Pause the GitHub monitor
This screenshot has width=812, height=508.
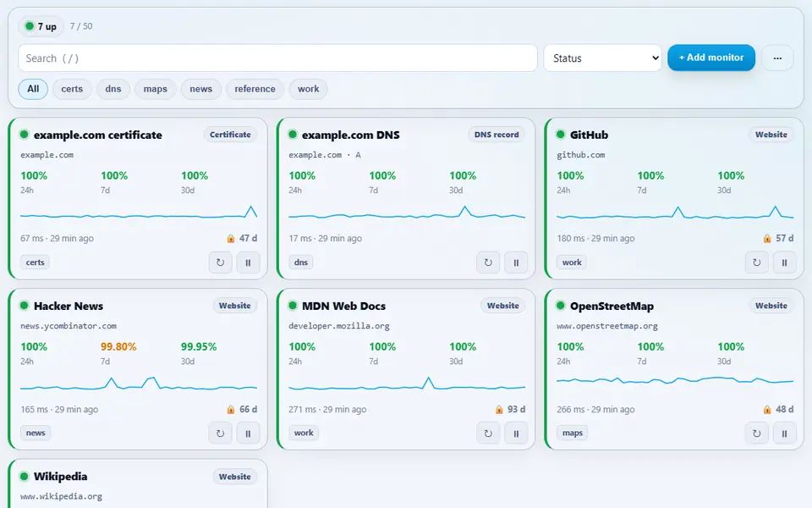[x=785, y=262]
